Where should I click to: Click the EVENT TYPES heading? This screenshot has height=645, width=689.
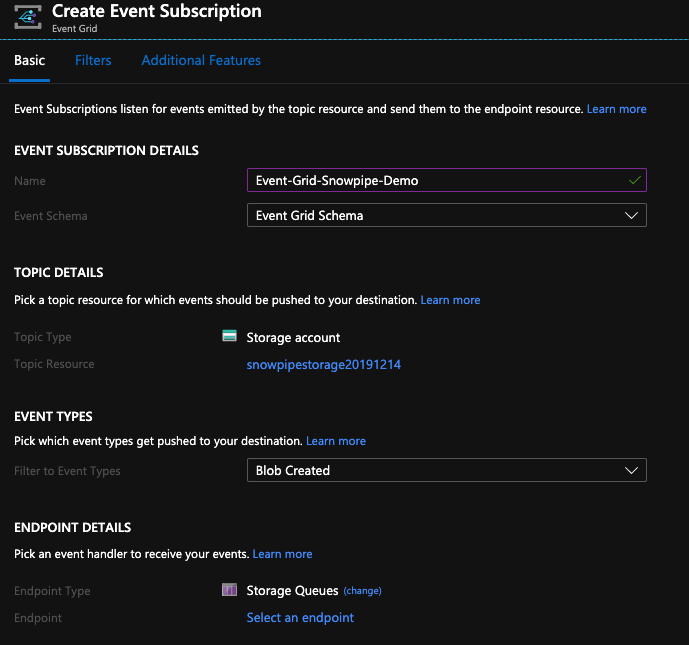[53, 417]
